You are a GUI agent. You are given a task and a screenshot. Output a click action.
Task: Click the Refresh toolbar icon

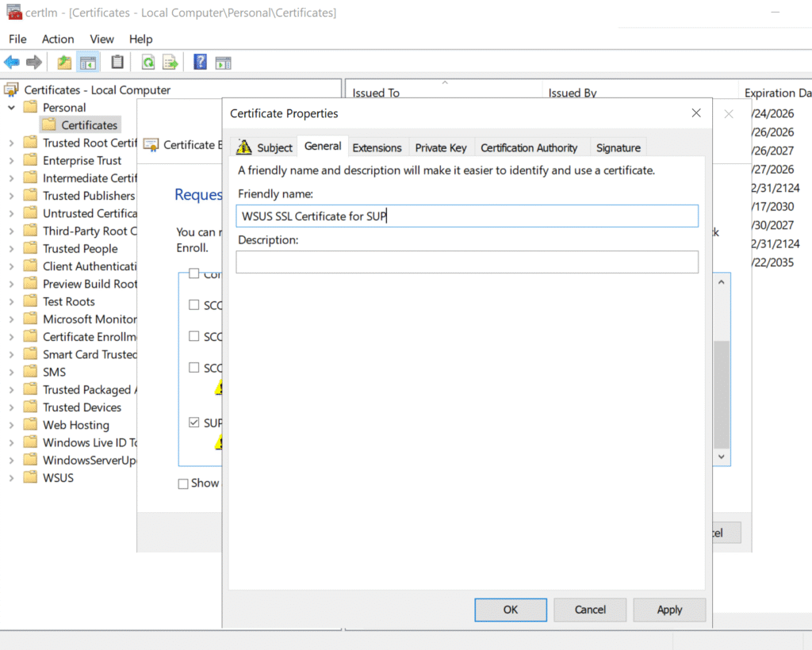[148, 63]
